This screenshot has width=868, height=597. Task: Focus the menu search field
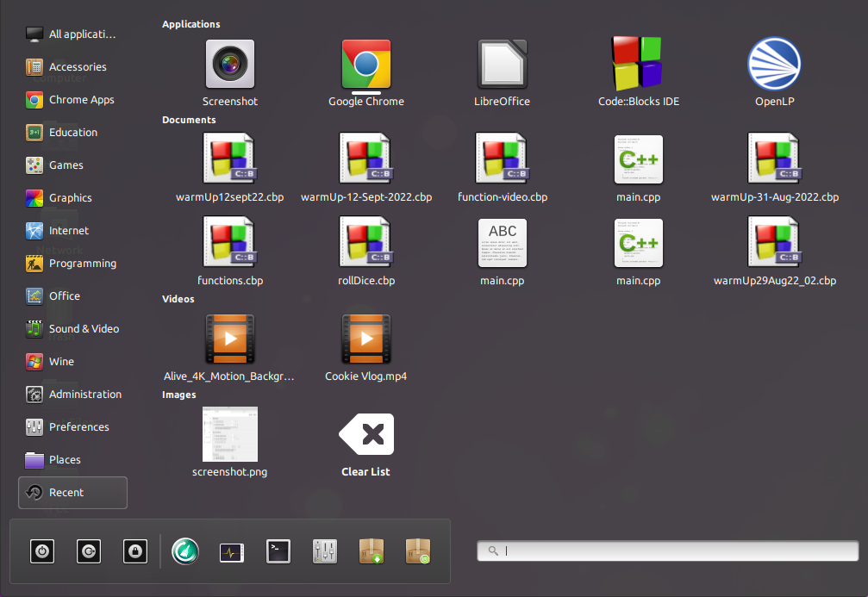[x=668, y=550]
